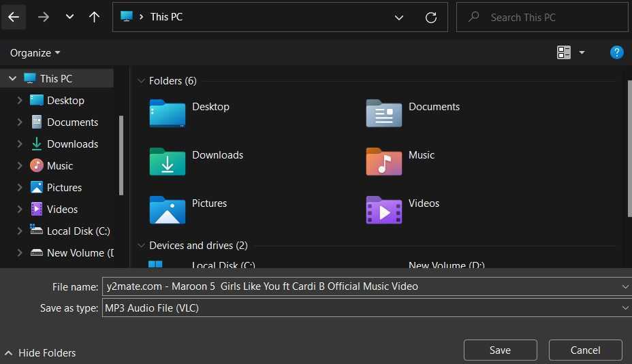Click the Save button

point(500,350)
